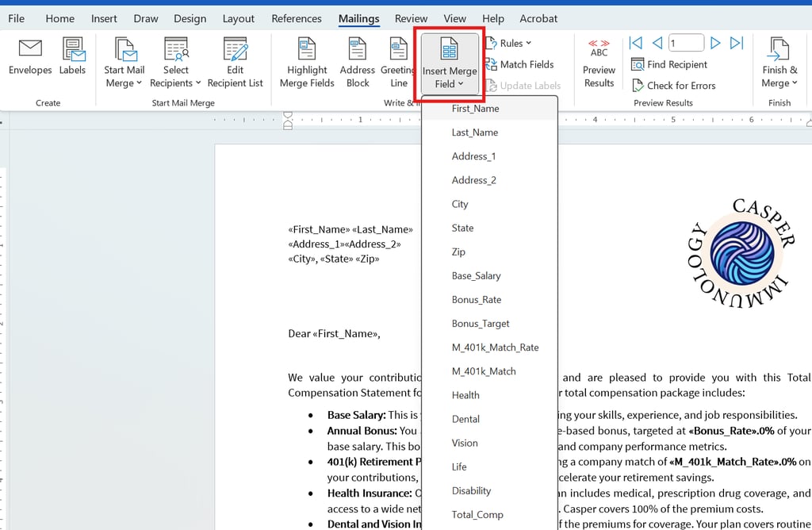The image size is (812, 530).
Task: Click the Insert Merge Field button
Action: 449,63
